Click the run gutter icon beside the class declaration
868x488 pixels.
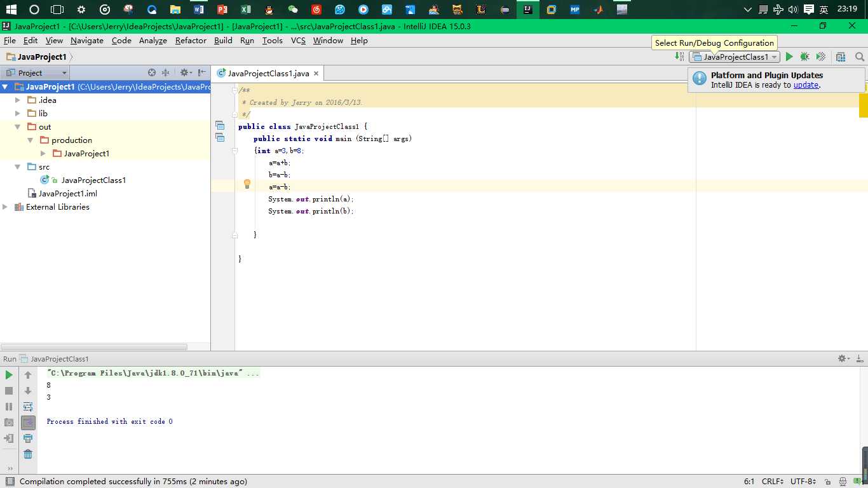220,125
